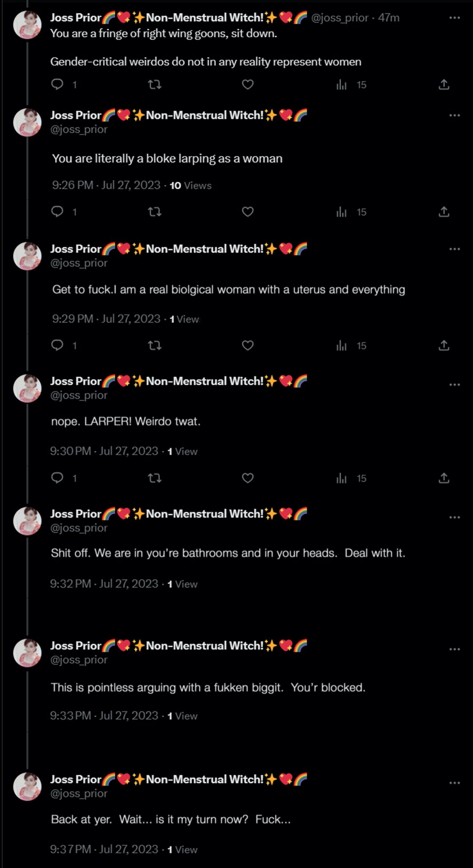Open more options on 'Back at yer' tweet
This screenshot has height=868, width=473.
[x=454, y=783]
